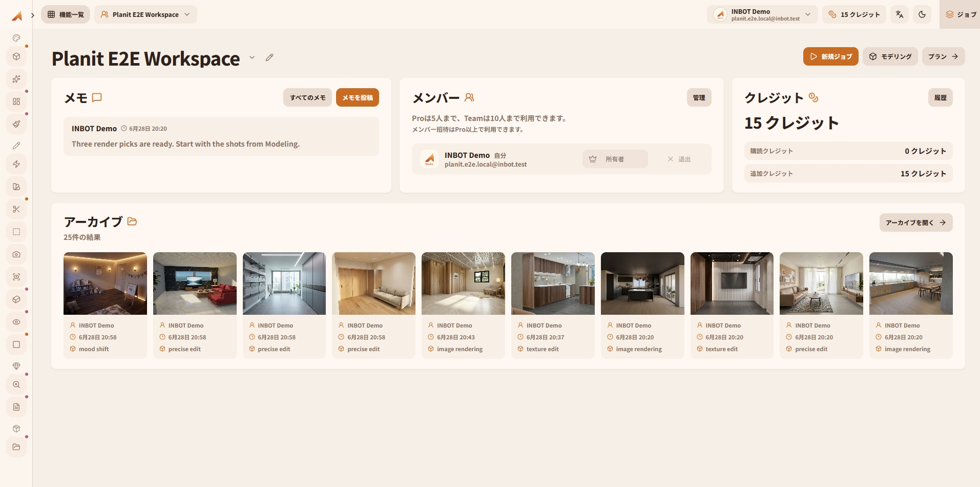Click the folder icon beside アーカイブ heading
Viewport: 980px width, 487px height.
click(x=132, y=221)
